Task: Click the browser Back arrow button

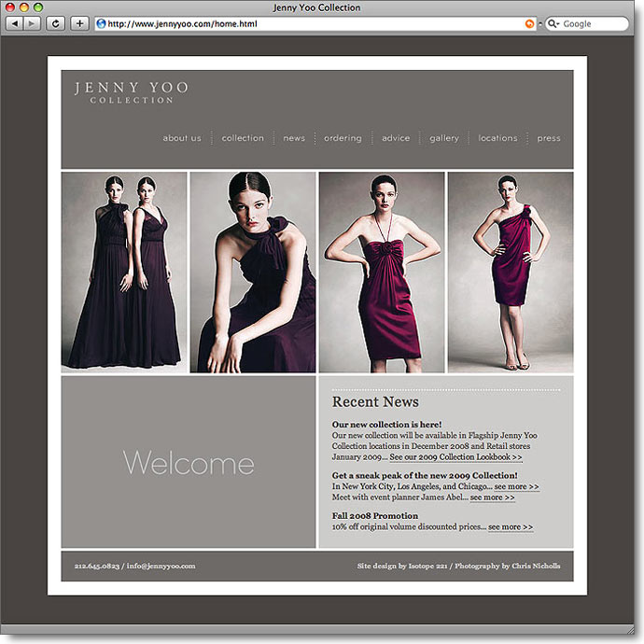Action: [x=14, y=24]
